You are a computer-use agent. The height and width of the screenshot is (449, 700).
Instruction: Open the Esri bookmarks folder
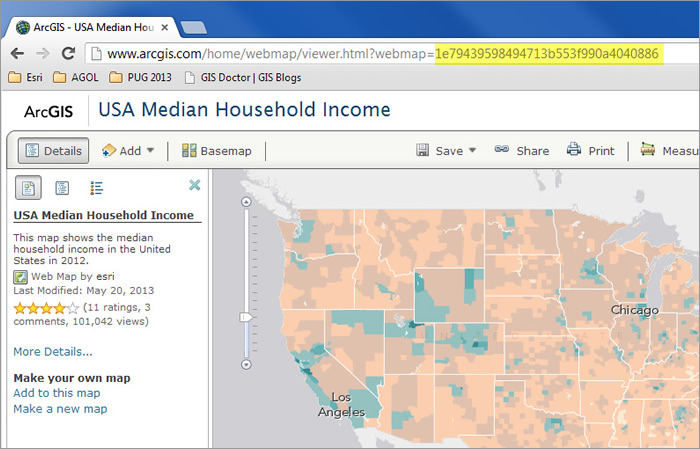[25, 78]
